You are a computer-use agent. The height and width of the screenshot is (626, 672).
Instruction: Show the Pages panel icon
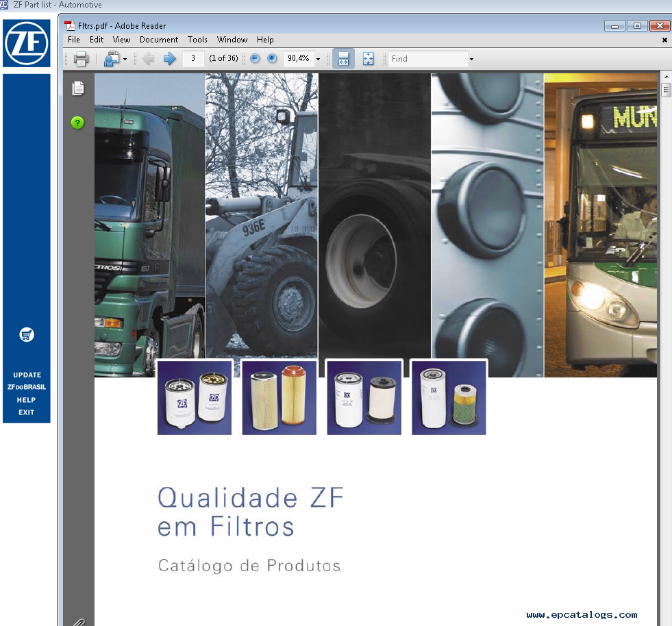pos(78,88)
